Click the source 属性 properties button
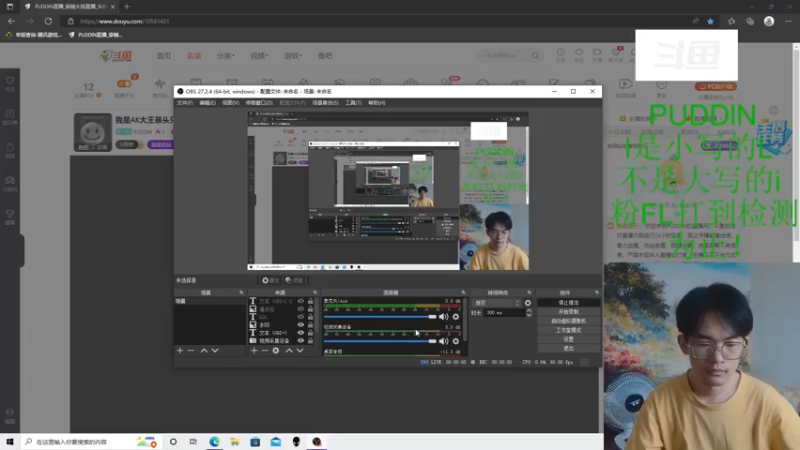Screen dimensions: 800x450 [x=270, y=280]
